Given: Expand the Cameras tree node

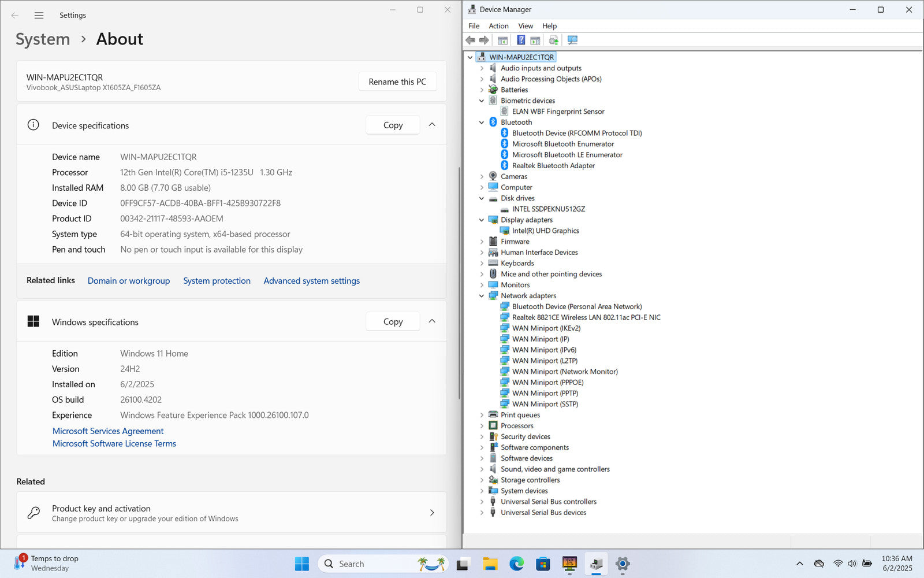Looking at the screenshot, I should pos(482,177).
